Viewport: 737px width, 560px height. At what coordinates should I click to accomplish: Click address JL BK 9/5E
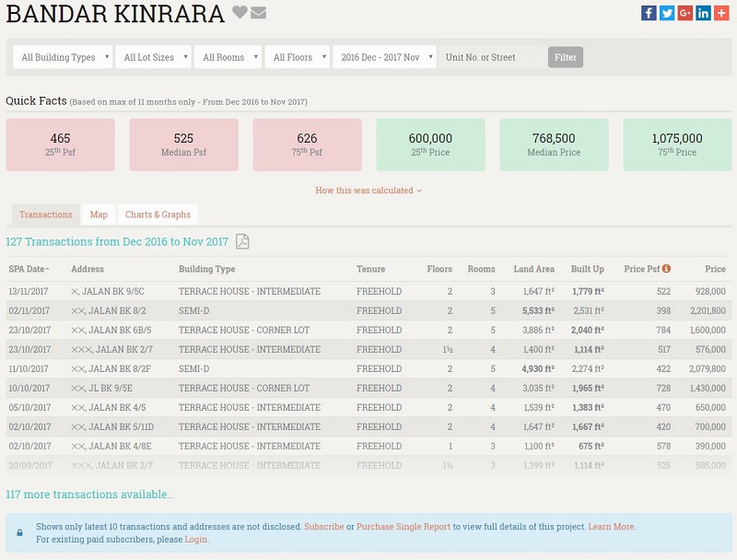coord(102,388)
